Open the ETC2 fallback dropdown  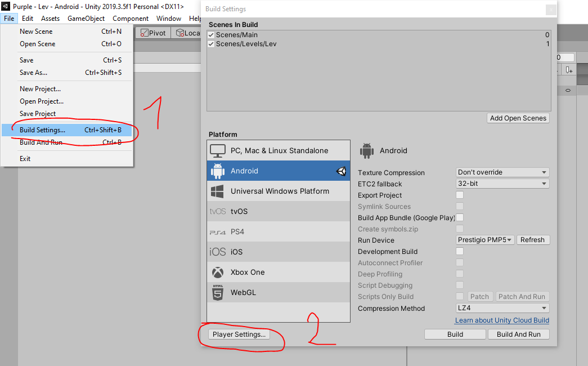502,183
